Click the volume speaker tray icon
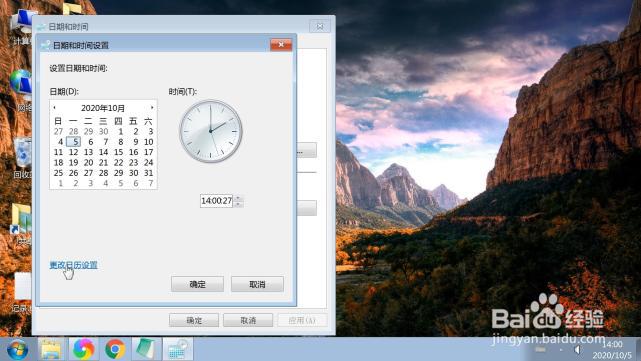This screenshot has height=361, width=641. [578, 350]
